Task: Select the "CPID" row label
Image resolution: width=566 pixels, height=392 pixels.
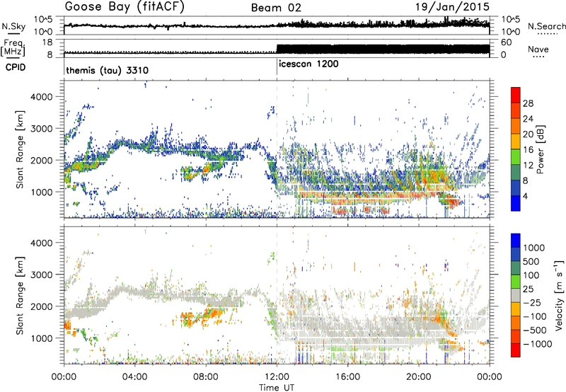Action: coord(16,67)
